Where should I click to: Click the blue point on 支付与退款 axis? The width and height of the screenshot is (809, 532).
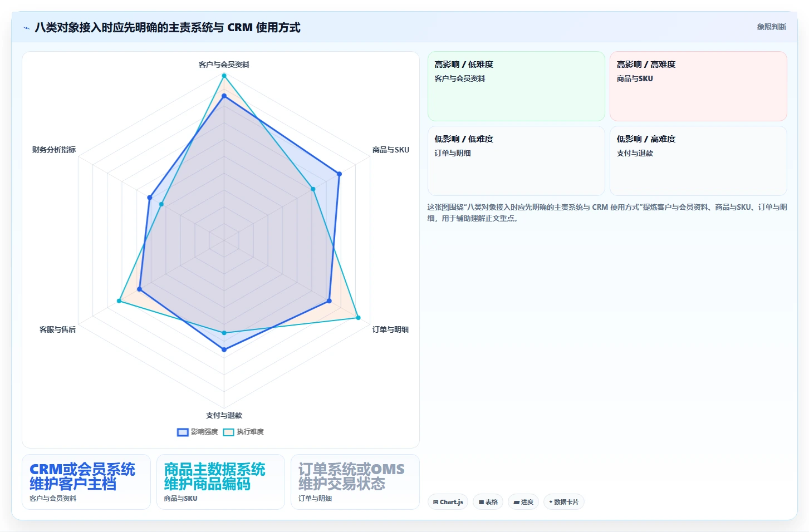(x=224, y=350)
